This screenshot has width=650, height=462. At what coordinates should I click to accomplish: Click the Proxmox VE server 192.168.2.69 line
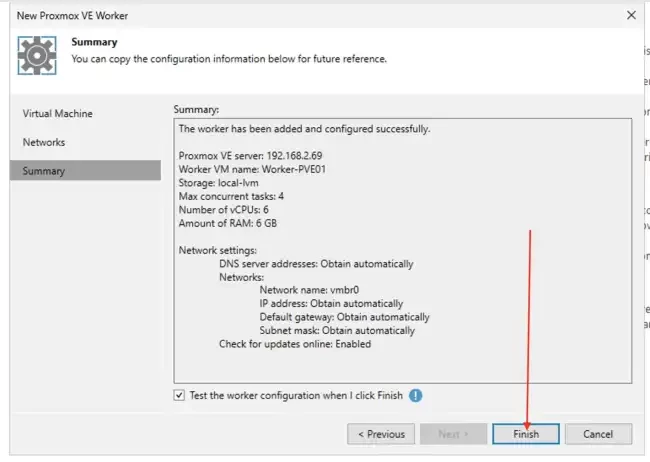[250, 156]
